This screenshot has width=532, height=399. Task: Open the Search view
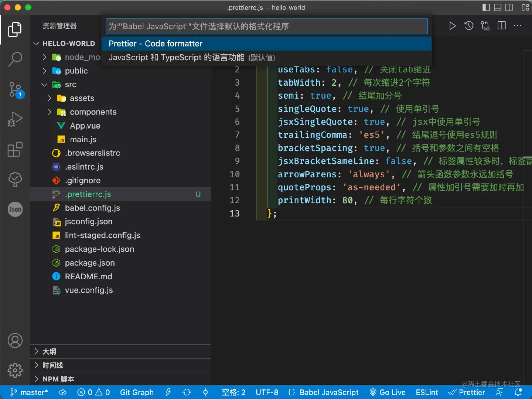(x=15, y=59)
